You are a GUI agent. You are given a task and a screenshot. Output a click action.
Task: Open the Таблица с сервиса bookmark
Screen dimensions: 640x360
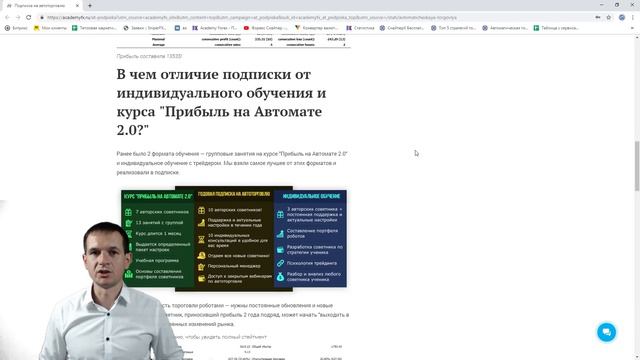tap(556, 28)
